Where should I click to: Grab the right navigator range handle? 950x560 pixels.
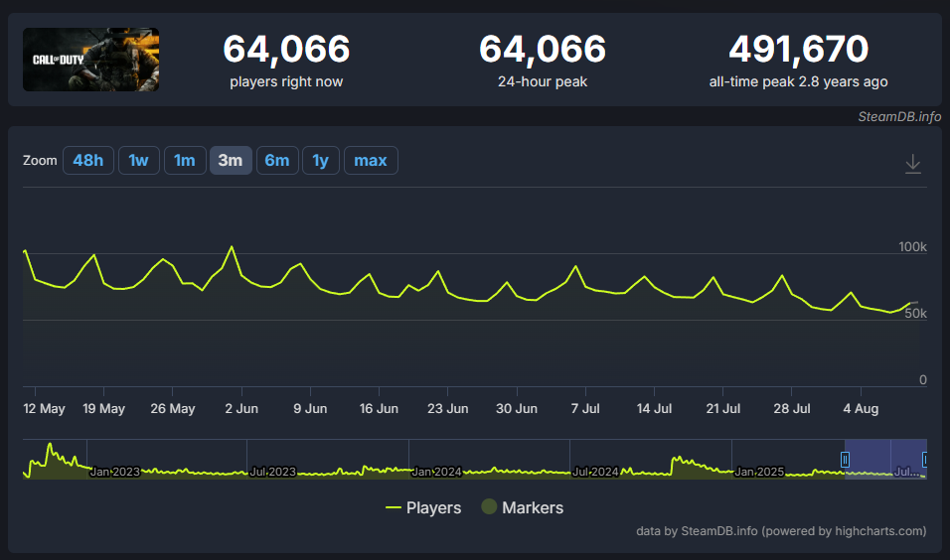[924, 460]
